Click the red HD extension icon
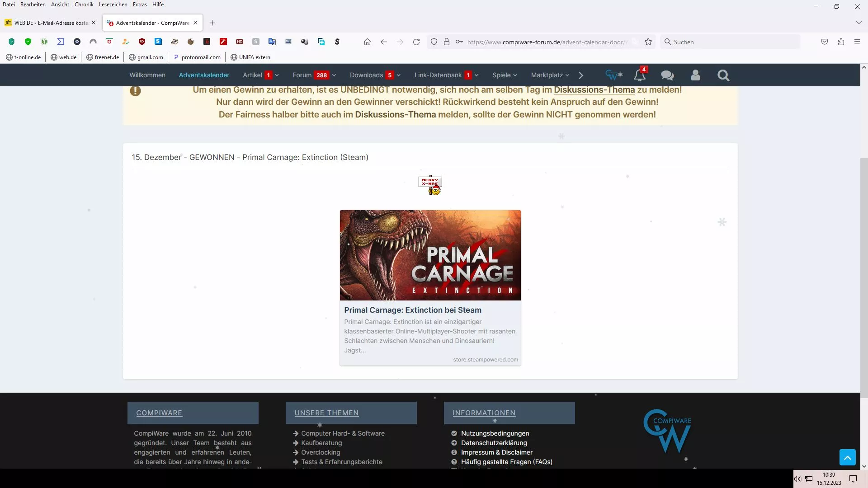Image resolution: width=868 pixels, height=488 pixels. tap(240, 42)
